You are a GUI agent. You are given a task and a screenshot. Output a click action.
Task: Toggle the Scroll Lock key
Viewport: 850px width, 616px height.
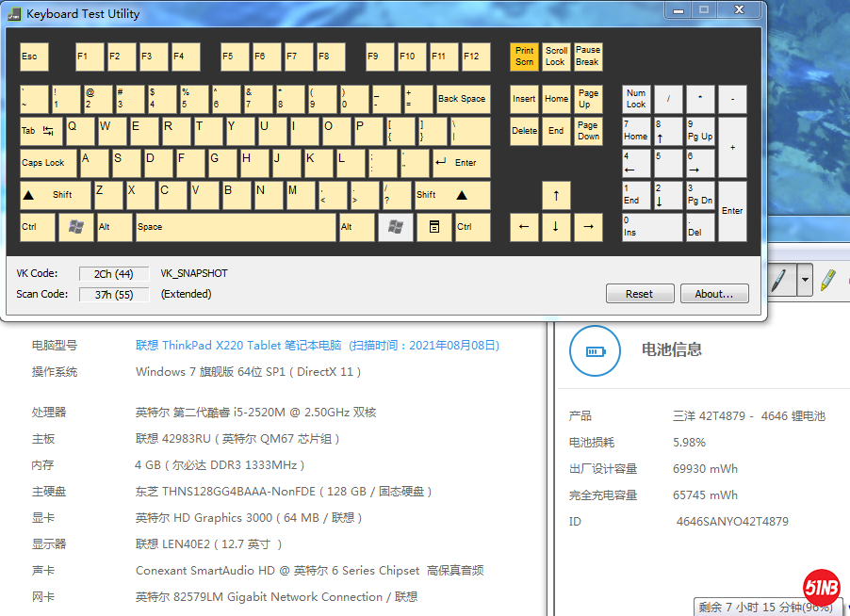(x=556, y=57)
